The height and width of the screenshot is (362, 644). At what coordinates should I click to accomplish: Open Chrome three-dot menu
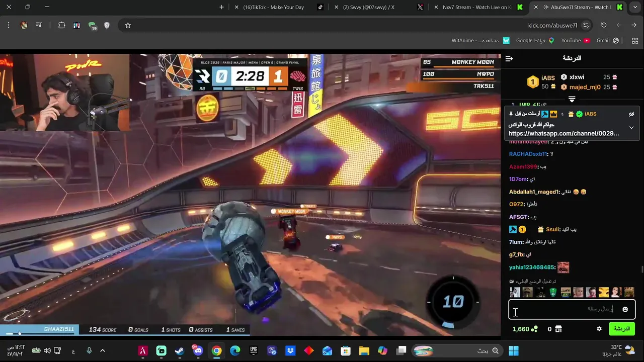tap(9, 25)
